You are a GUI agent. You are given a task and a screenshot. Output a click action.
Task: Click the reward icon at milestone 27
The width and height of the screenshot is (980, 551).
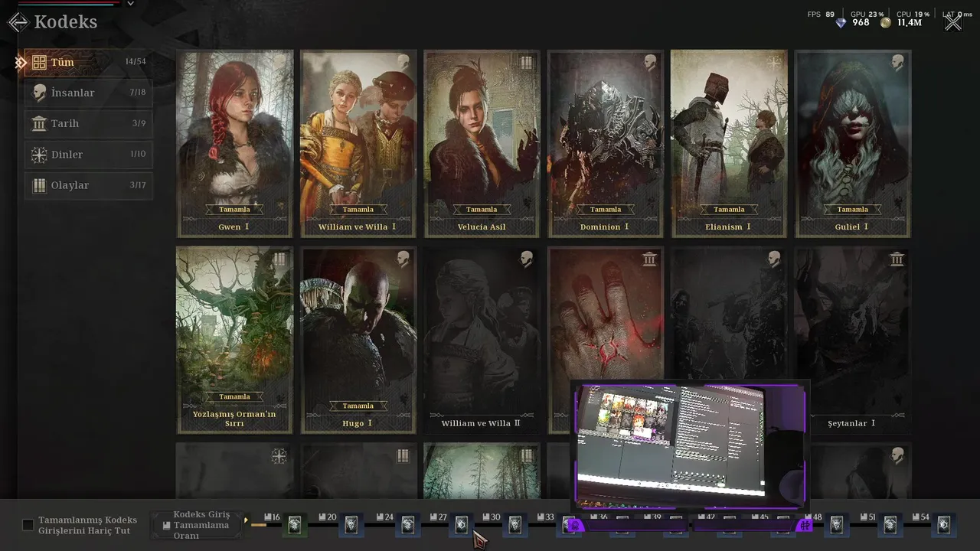click(x=461, y=525)
